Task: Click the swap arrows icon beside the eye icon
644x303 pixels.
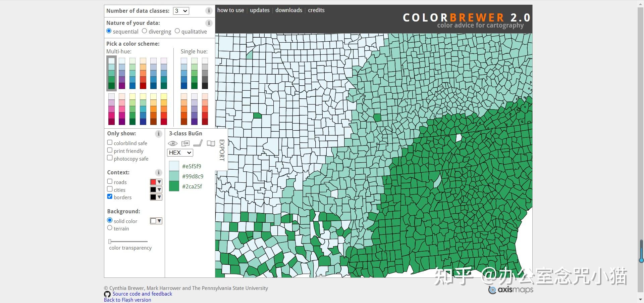Action: (x=185, y=143)
